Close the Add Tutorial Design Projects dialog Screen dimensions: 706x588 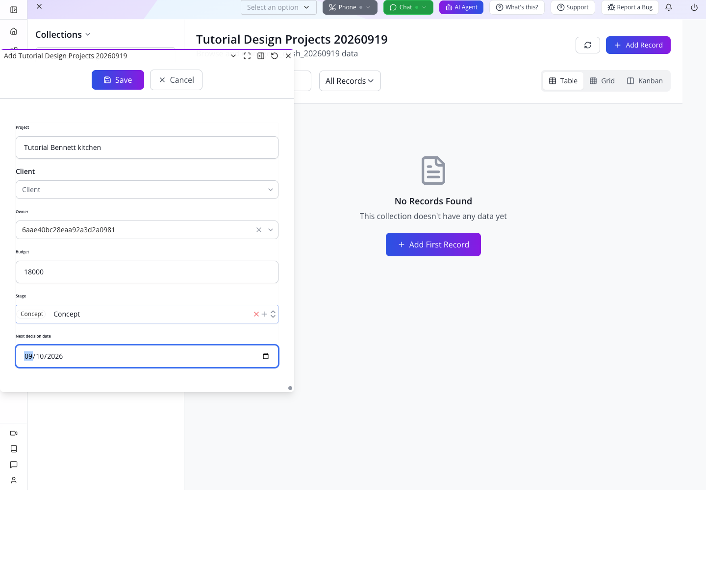pos(288,56)
